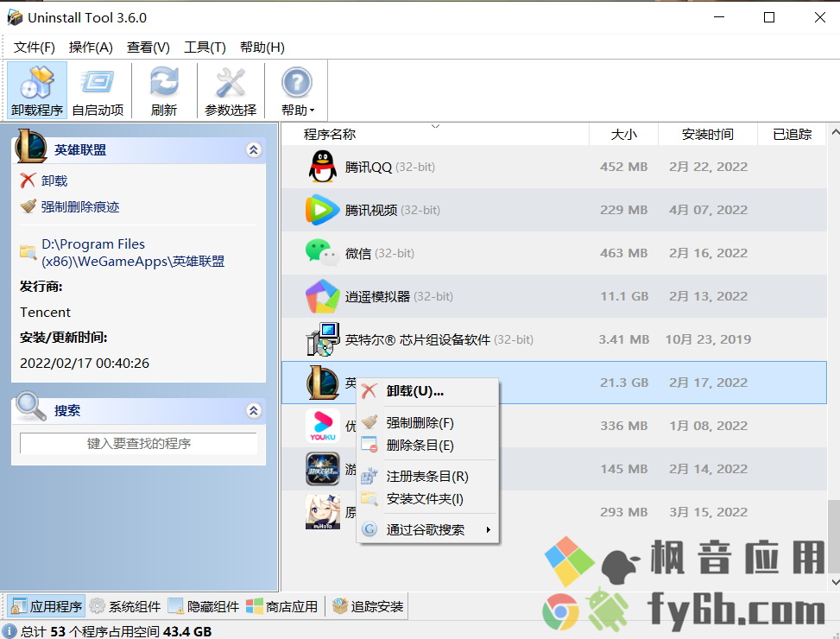The image size is (840, 639).
Task: Click the magnifier icon in the 搜索 panel
Action: click(30, 406)
